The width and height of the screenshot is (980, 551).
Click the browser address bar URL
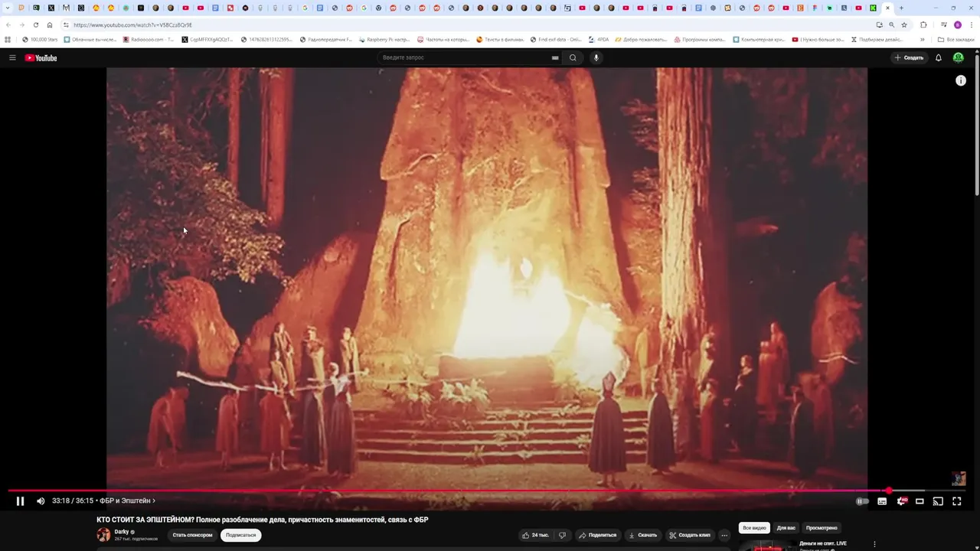click(x=132, y=24)
